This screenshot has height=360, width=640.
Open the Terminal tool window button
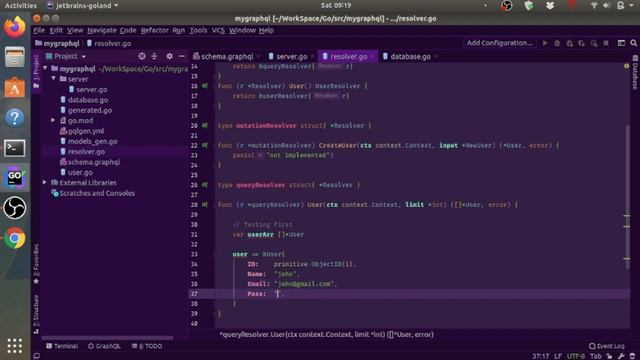pos(62,346)
